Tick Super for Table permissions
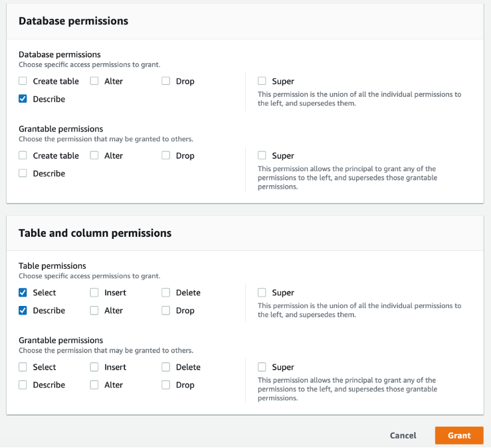 262,293
